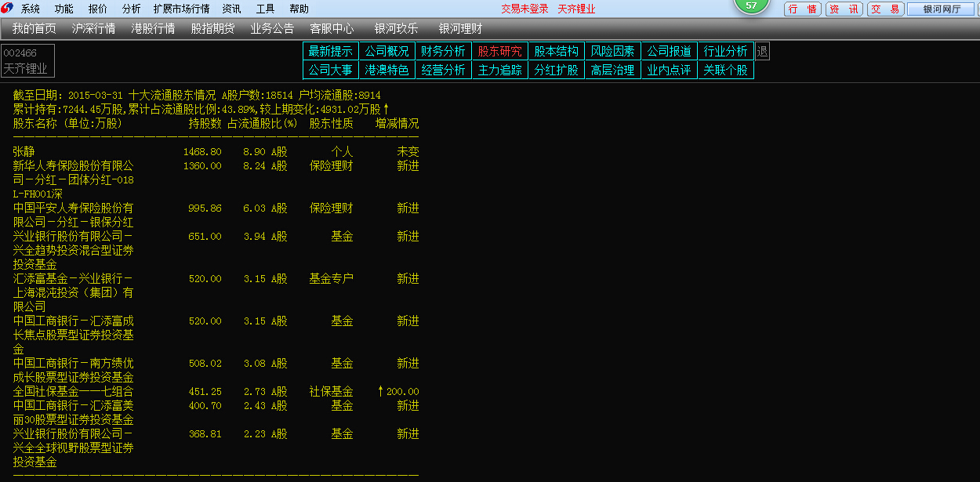This screenshot has width=980, height=482.
Task: Click shareholder row 中国工商银行－南方绩优
Action: [74, 364]
